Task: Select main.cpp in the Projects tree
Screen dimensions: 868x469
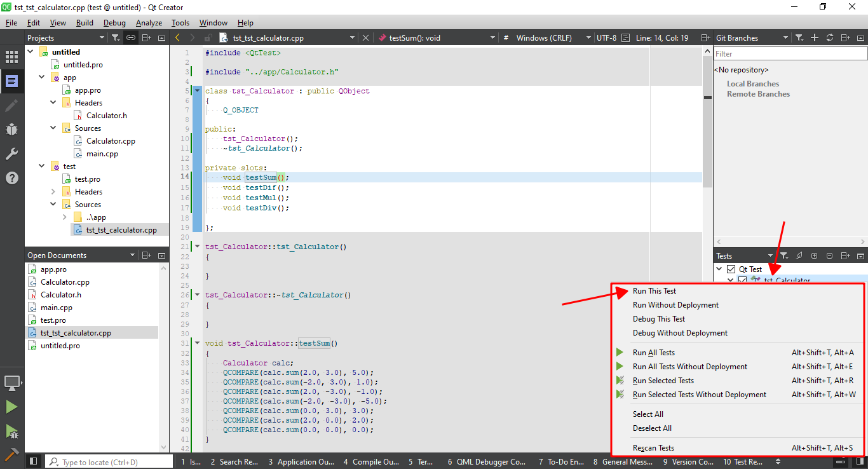Action: click(x=102, y=154)
